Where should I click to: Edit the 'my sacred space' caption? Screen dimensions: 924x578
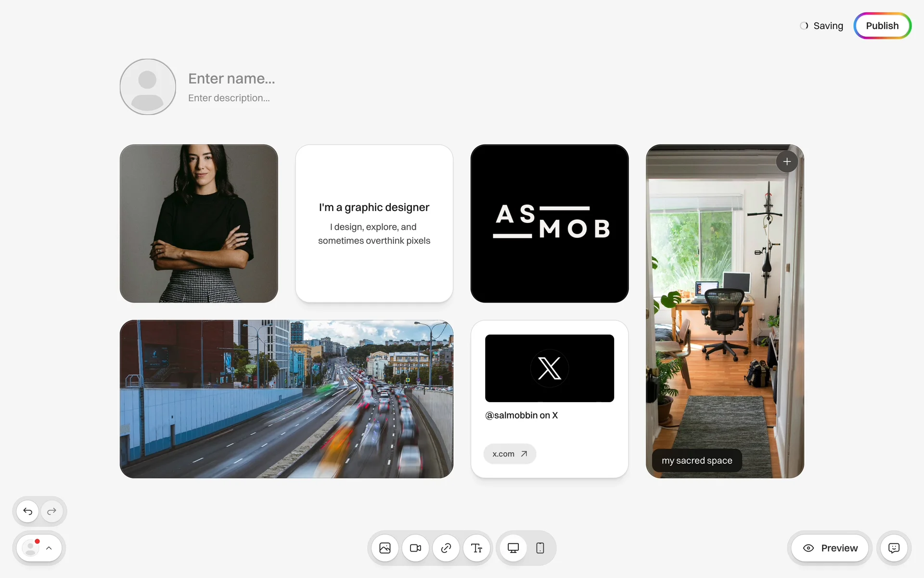click(x=696, y=461)
